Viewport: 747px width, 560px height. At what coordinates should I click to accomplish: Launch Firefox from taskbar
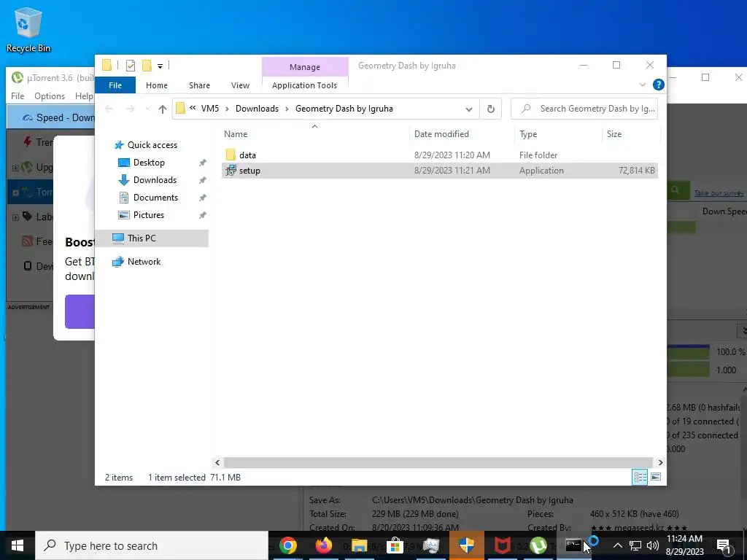324,545
